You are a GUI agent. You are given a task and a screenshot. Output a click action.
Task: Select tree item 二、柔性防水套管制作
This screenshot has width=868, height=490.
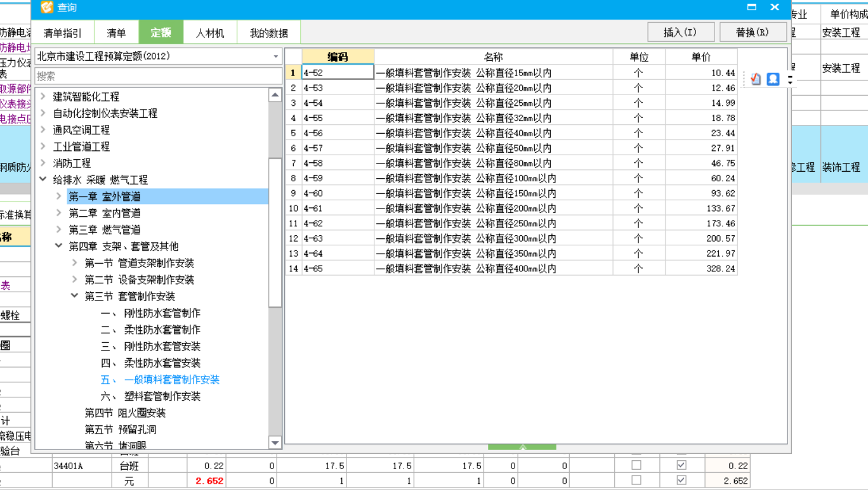click(150, 330)
